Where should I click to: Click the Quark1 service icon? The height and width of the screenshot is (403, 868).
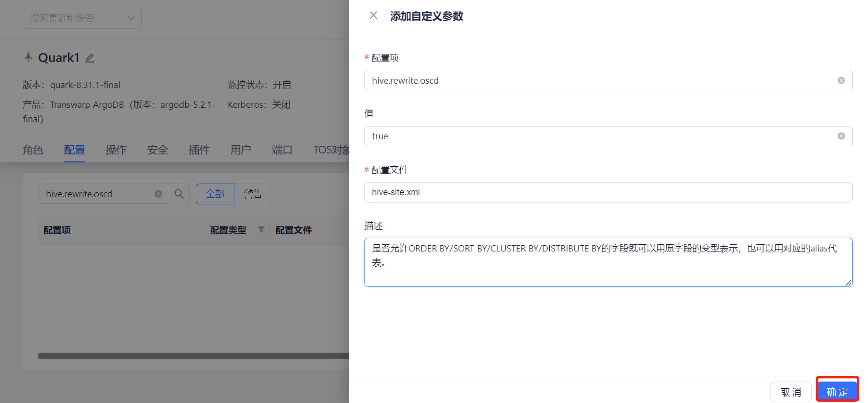coord(28,57)
